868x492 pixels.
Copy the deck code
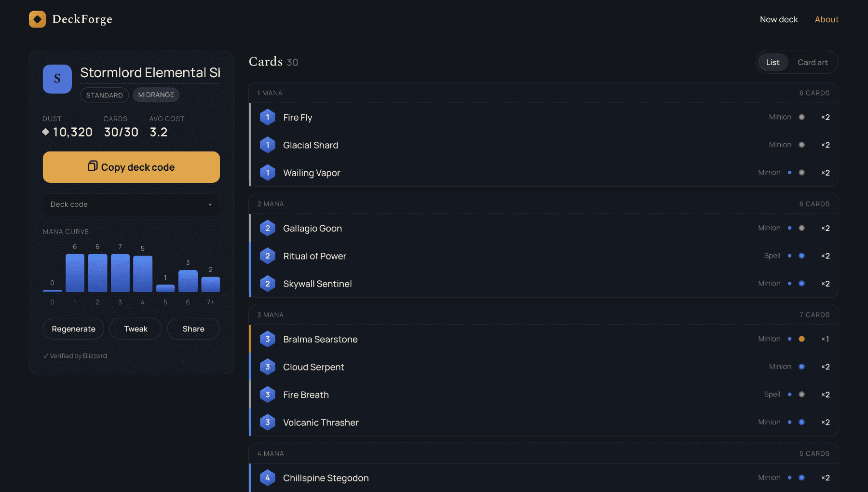click(x=131, y=167)
